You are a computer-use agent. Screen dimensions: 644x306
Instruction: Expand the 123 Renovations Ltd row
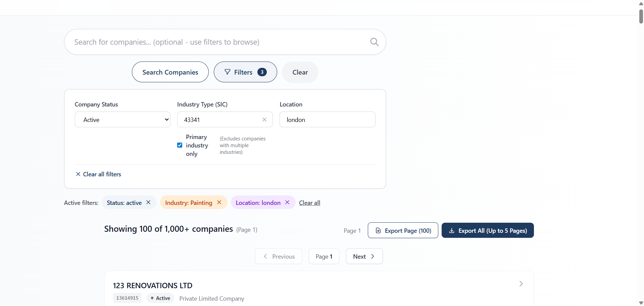[x=521, y=283]
